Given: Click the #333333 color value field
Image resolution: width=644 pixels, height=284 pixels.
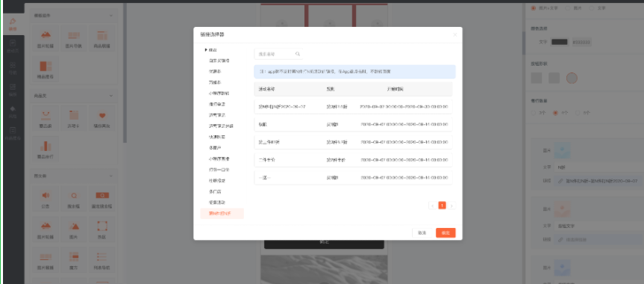Looking at the screenshot, I should click(581, 42).
